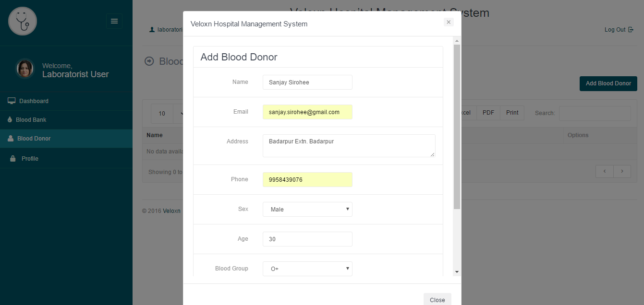Image resolution: width=644 pixels, height=305 pixels.
Task: Close the modal with the X icon
Action: pos(449,22)
